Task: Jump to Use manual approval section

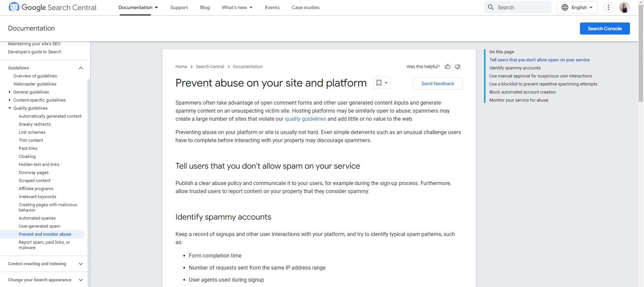Action: point(540,76)
